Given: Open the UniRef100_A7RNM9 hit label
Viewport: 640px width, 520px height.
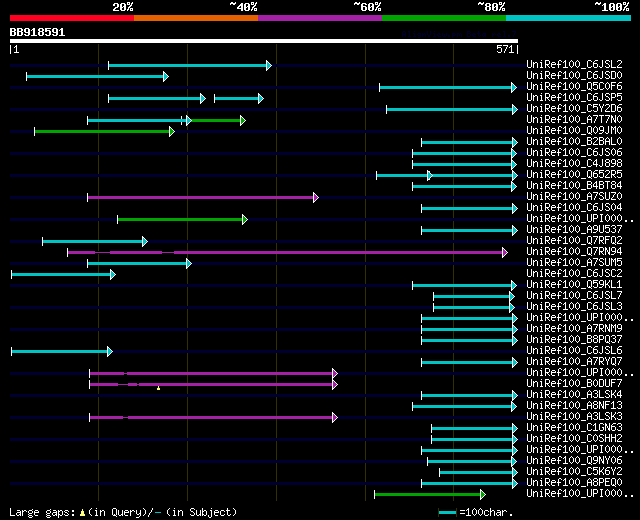Looking at the screenshot, I should pos(574,329).
